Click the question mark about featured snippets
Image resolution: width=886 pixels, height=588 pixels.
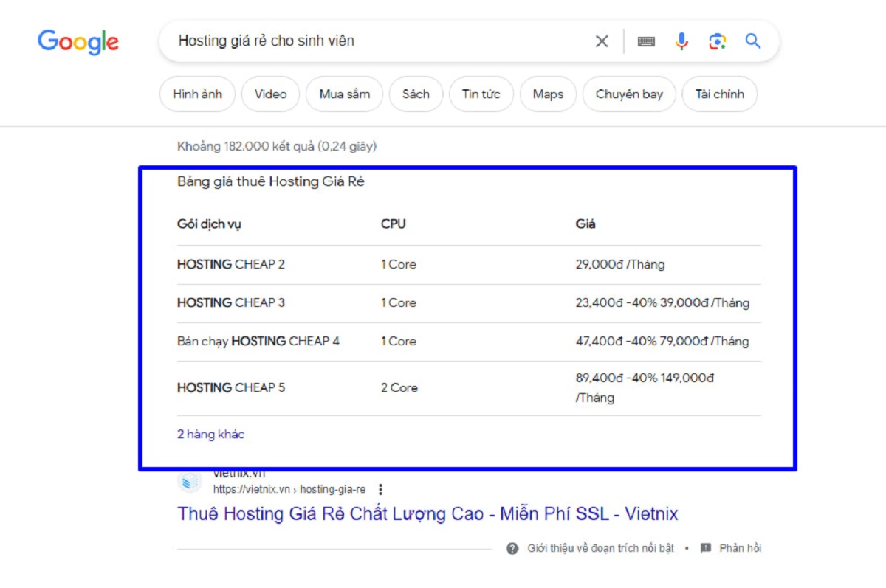pyautogui.click(x=512, y=548)
